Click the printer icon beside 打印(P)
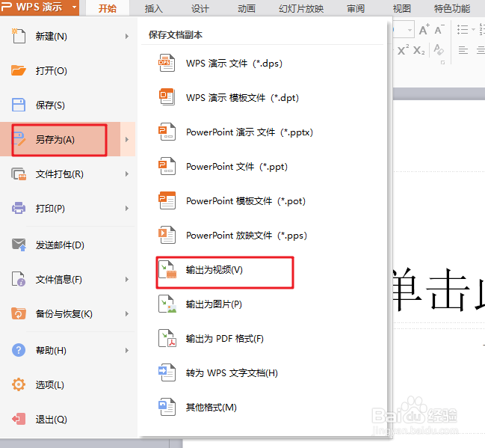The height and width of the screenshot is (448, 485). [19, 208]
